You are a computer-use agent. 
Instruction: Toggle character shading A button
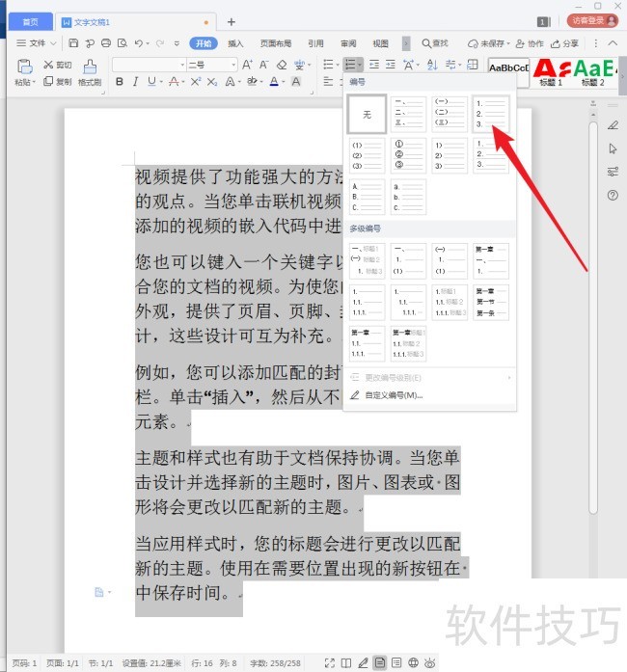[296, 81]
